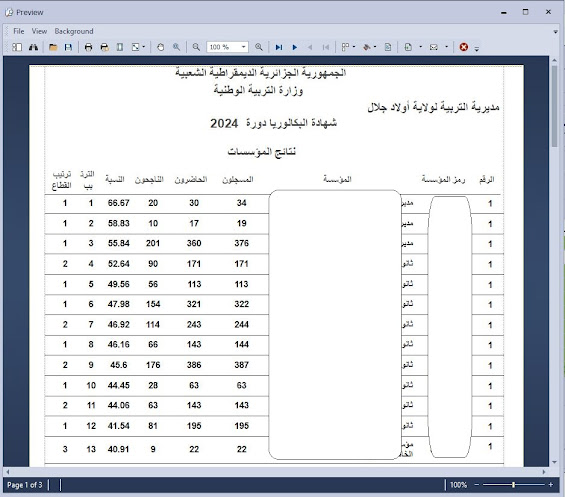Image resolution: width=565 pixels, height=497 pixels.
Task: Click the 'المسجلون' column header
Action: click(237, 179)
